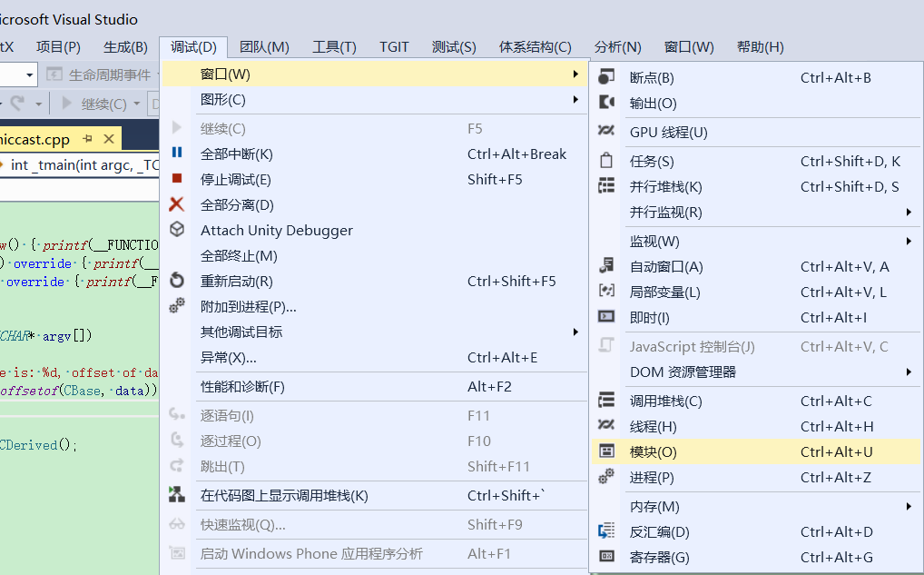Expand the 图形(C) submenu arrow

click(575, 99)
